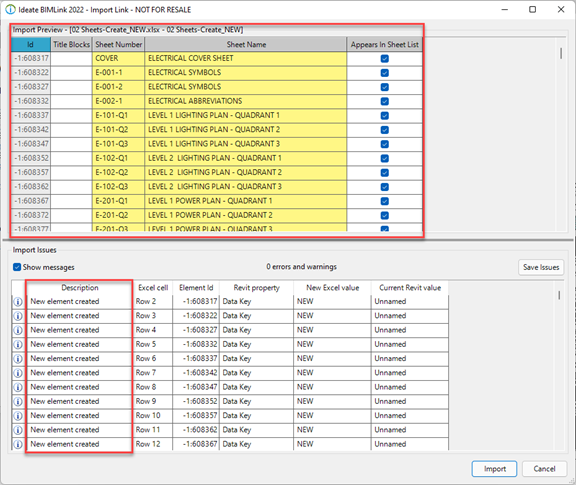Uncheck Appears In Sheet List for E-102-Q2
The height and width of the screenshot is (485, 576).
[385, 173]
